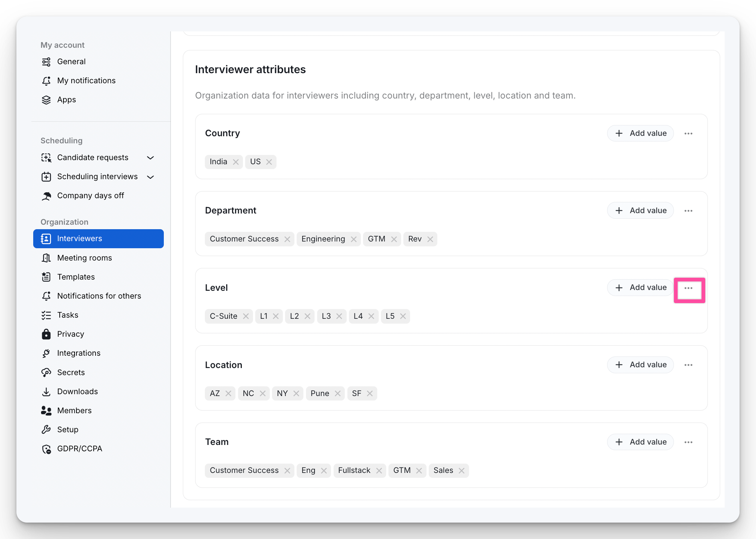Click the Setup wrench icon
The image size is (756, 539).
[46, 430]
